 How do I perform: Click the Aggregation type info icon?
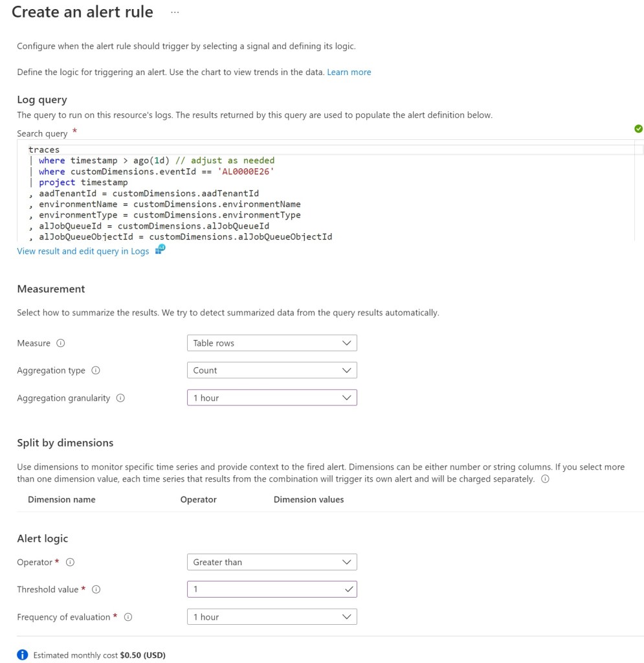[96, 370]
